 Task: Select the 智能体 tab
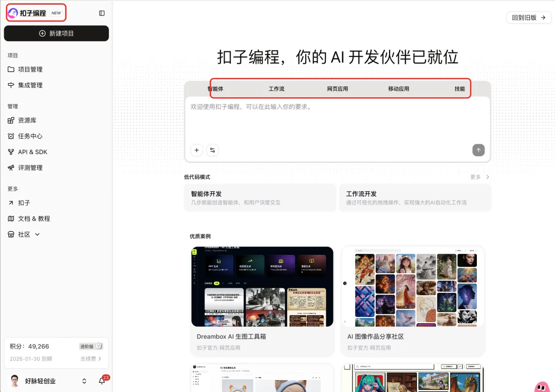pos(215,89)
